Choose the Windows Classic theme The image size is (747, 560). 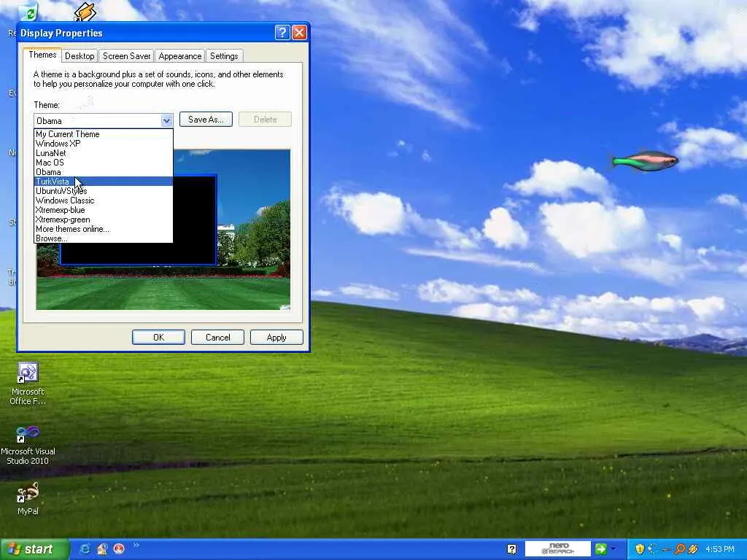[x=104, y=201]
